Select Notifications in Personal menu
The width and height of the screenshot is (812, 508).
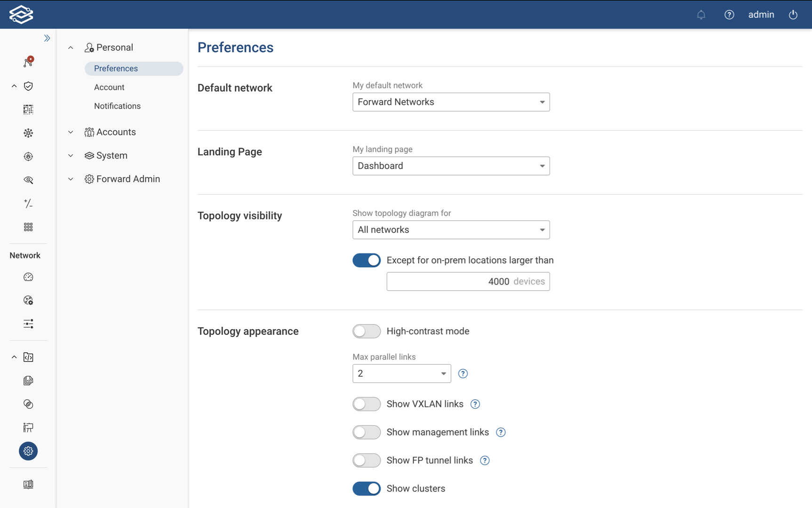117,106
